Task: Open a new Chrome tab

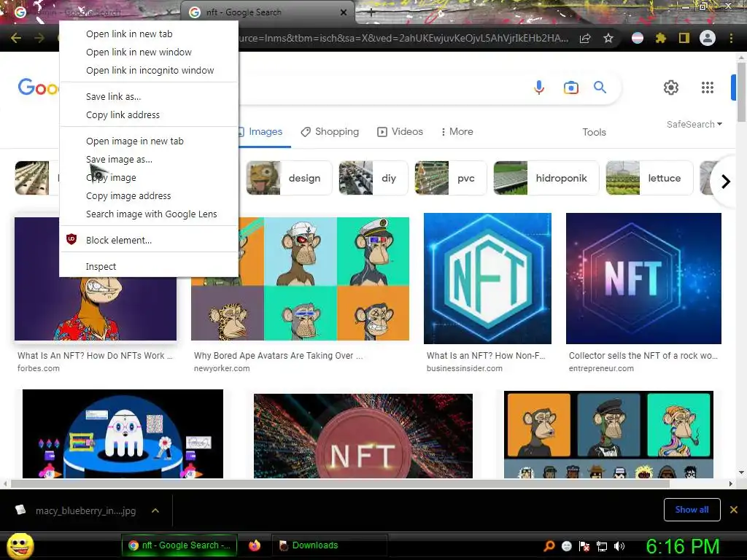Action: click(x=371, y=12)
